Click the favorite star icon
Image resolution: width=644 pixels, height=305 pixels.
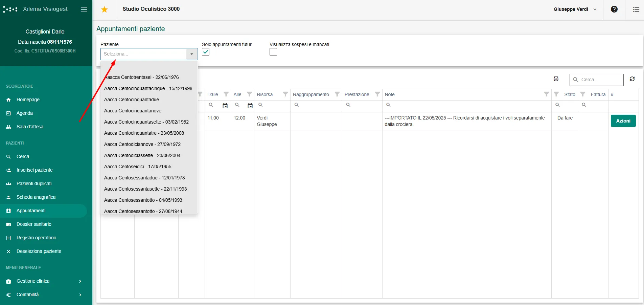(x=105, y=9)
